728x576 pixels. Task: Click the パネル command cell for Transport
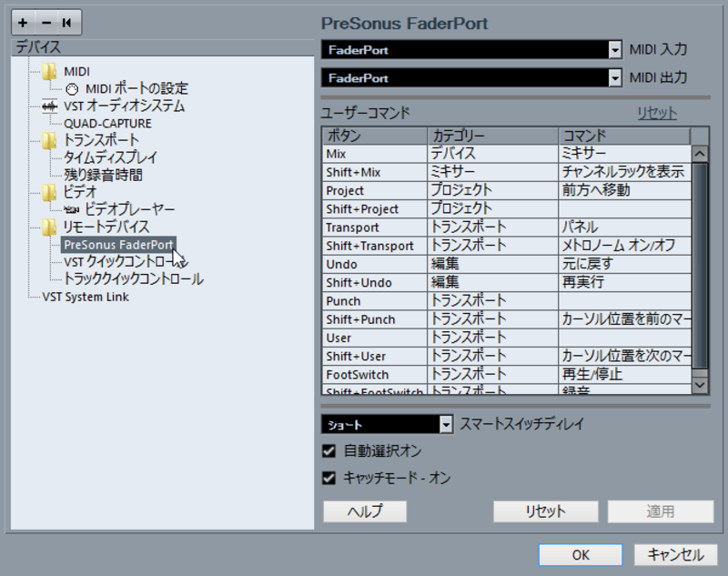coord(625,227)
